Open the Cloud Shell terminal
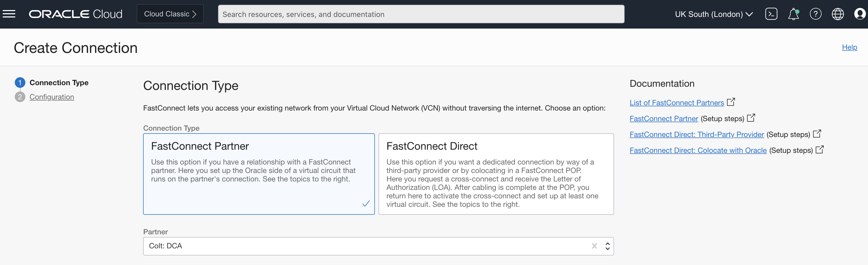 click(x=771, y=14)
